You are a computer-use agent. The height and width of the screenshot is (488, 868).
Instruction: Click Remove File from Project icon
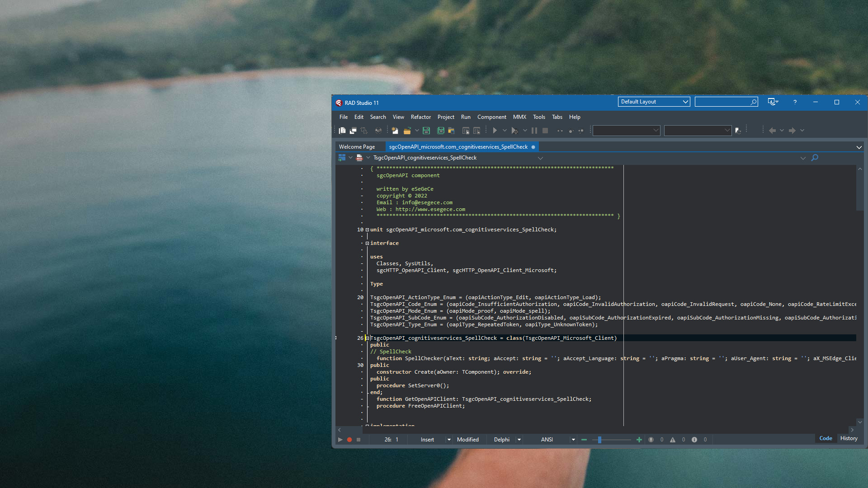click(476, 131)
